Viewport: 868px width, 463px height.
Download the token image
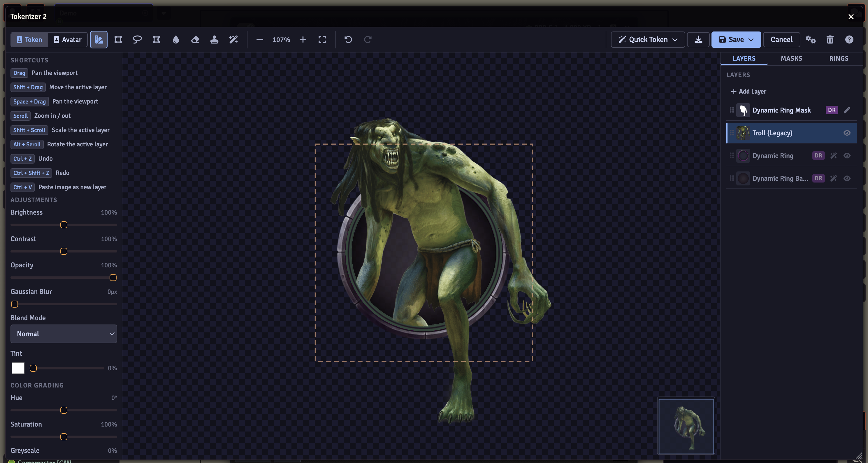(698, 40)
